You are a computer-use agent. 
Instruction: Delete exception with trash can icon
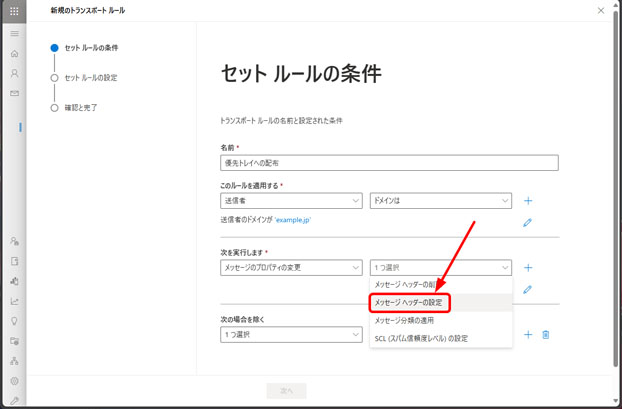[546, 335]
